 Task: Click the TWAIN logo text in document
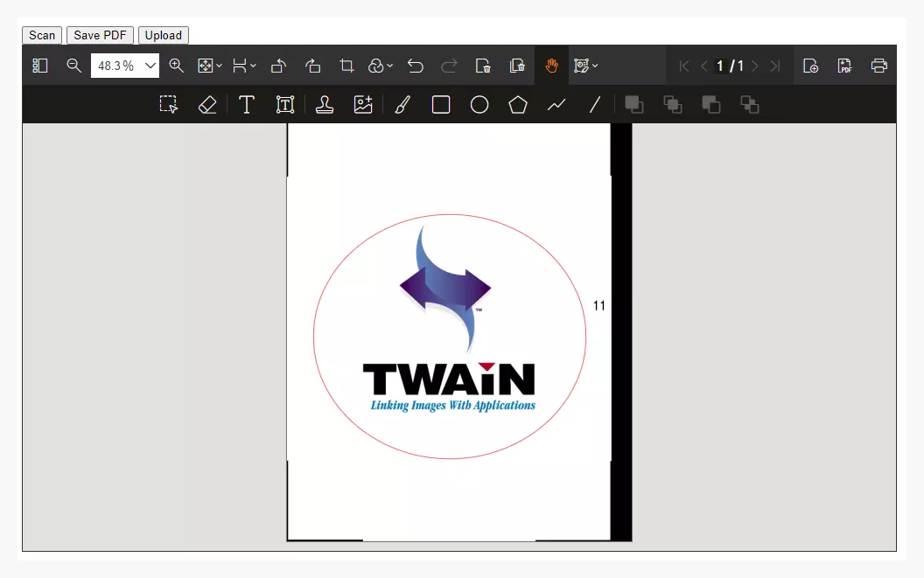(x=449, y=379)
